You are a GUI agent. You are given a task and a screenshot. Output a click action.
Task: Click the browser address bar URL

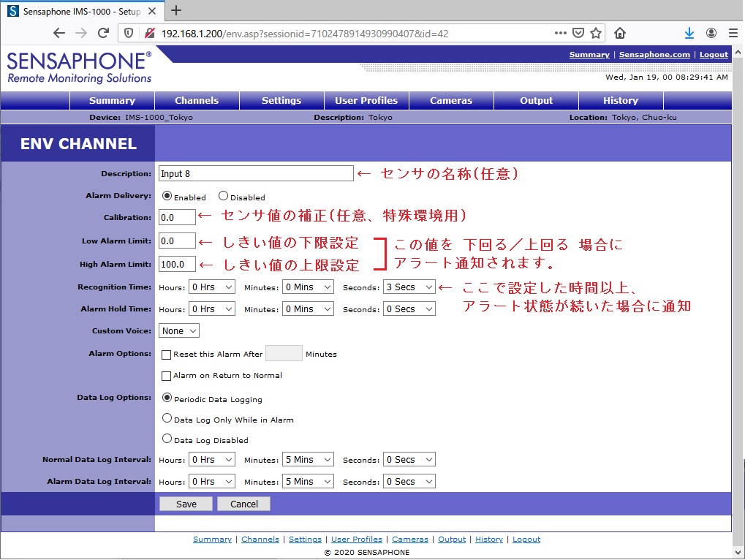(x=305, y=33)
